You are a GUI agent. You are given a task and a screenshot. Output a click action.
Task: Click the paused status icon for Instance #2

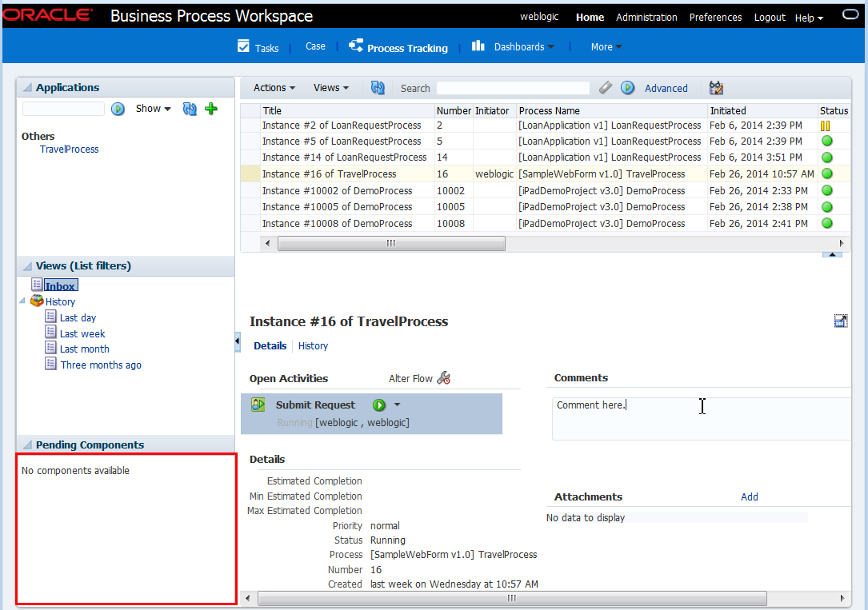pyautogui.click(x=826, y=126)
